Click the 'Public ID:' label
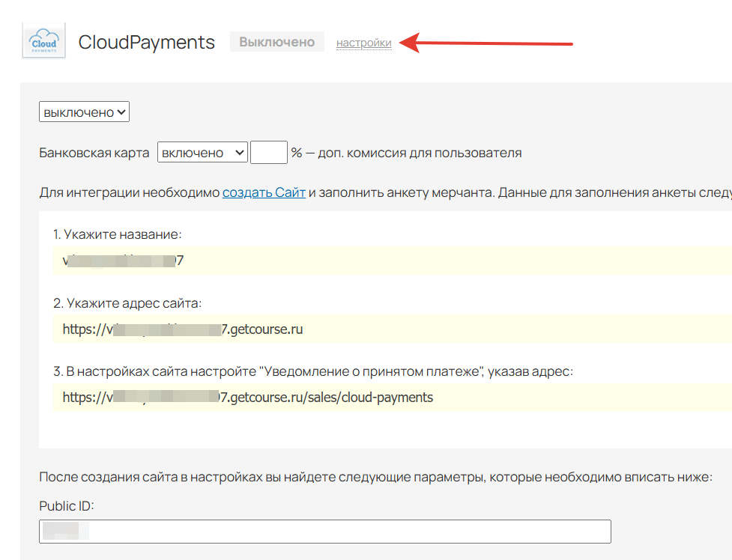The width and height of the screenshot is (732, 560). 66,506
